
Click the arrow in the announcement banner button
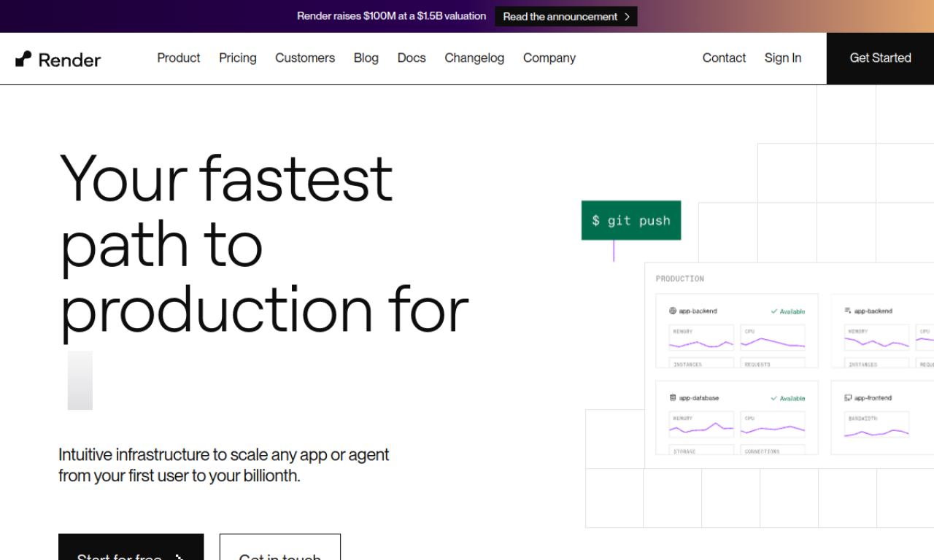(x=627, y=17)
